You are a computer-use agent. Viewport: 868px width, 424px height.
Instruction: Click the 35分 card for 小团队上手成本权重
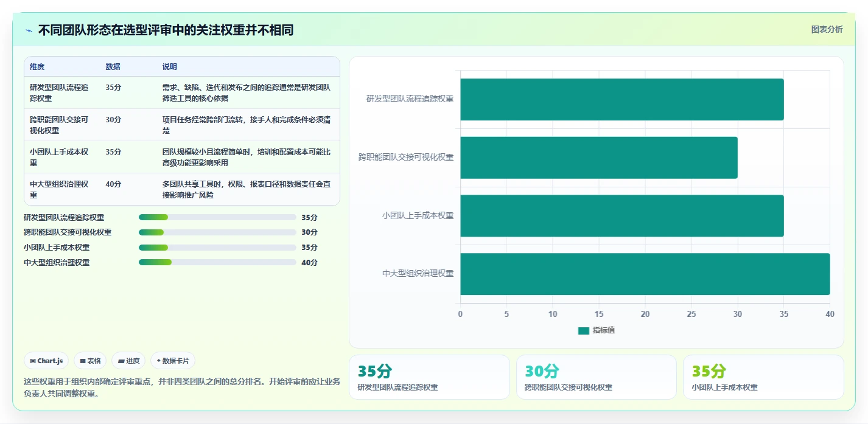tap(763, 377)
